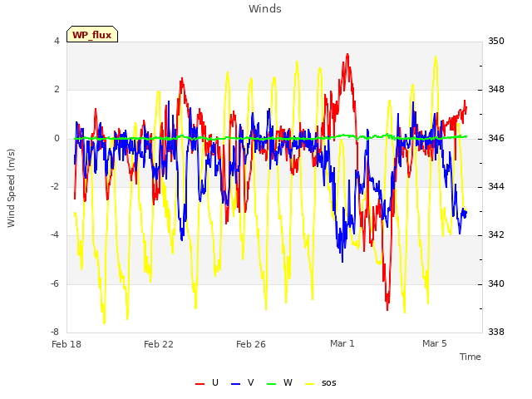The height and width of the screenshot is (399, 532).
Task: Click the right axis value 346
Action: pyautogui.click(x=496, y=138)
